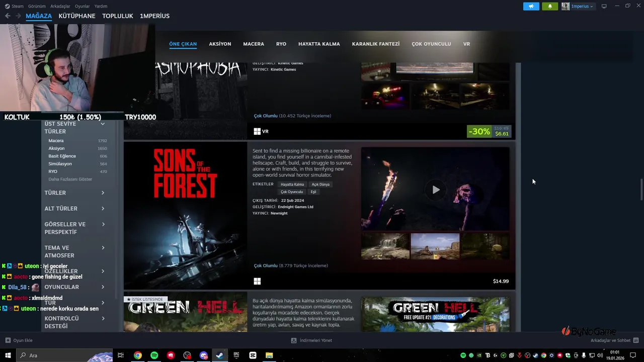Open Epic Games Launcher from the taskbar

[236, 355]
